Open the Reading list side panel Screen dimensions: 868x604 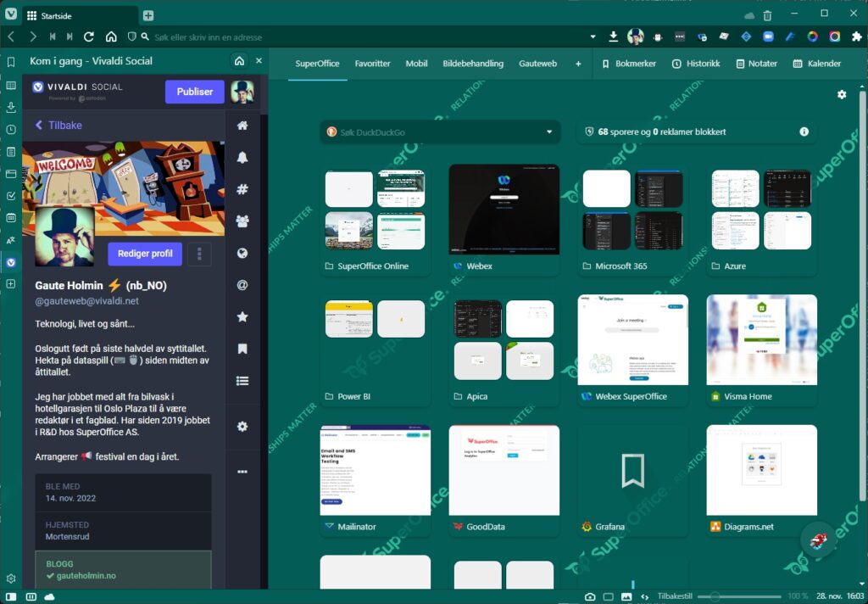10,86
